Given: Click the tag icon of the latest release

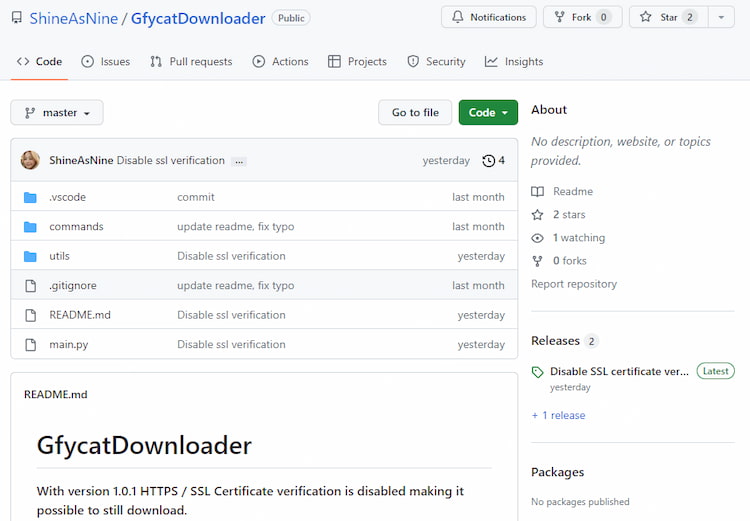Looking at the screenshot, I should click(538, 372).
